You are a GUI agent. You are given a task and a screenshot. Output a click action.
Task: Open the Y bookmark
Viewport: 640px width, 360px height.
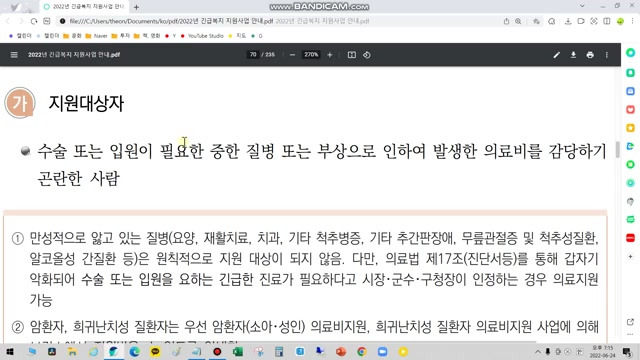(x=171, y=36)
